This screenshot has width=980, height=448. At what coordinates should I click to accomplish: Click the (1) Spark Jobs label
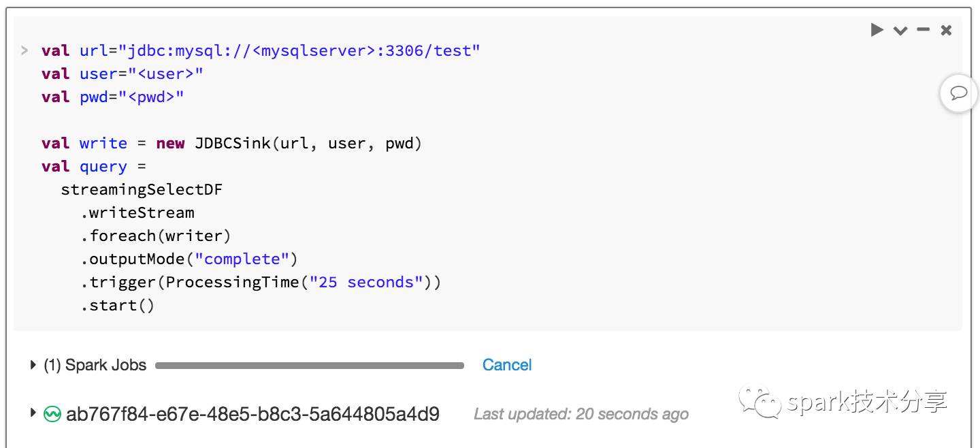pos(95,365)
